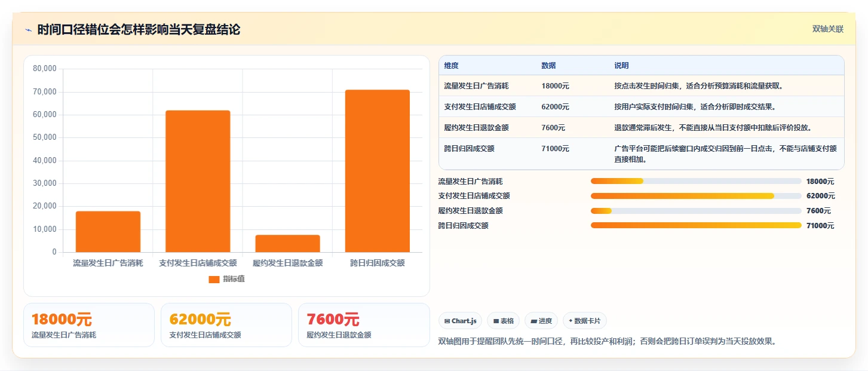Click the 流量发生日广告消耗 progress bar
The image size is (868, 371).
(696, 181)
